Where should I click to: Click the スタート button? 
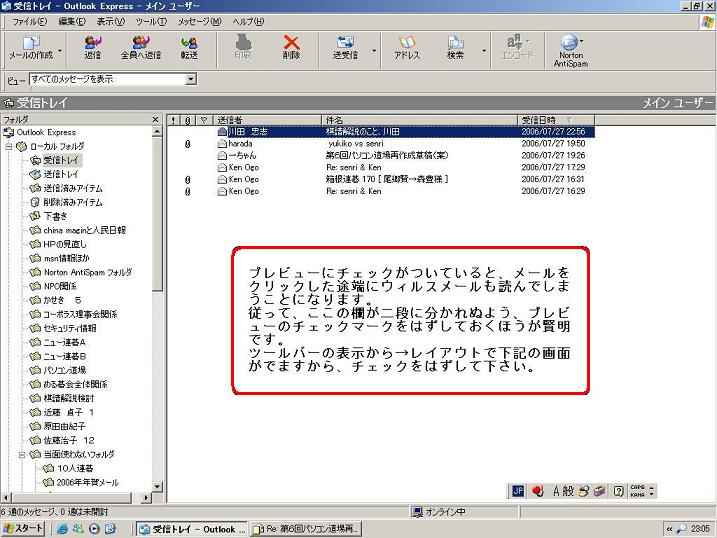click(x=23, y=529)
